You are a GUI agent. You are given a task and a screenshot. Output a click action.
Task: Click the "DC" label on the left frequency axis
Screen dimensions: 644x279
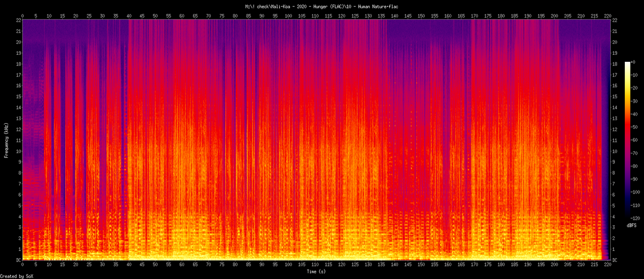(18, 260)
